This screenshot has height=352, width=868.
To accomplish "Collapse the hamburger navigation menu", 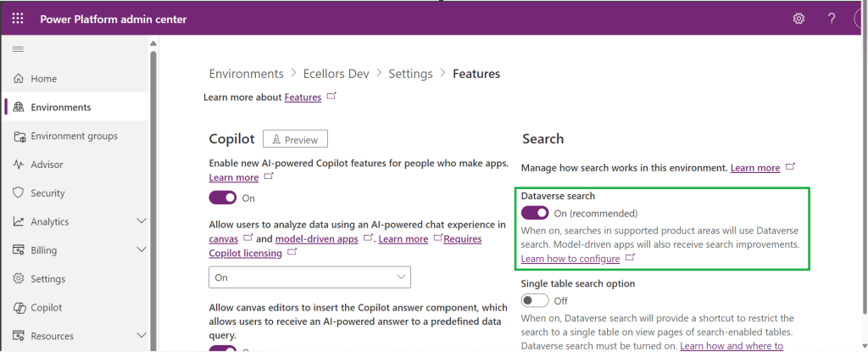I will click(x=18, y=49).
